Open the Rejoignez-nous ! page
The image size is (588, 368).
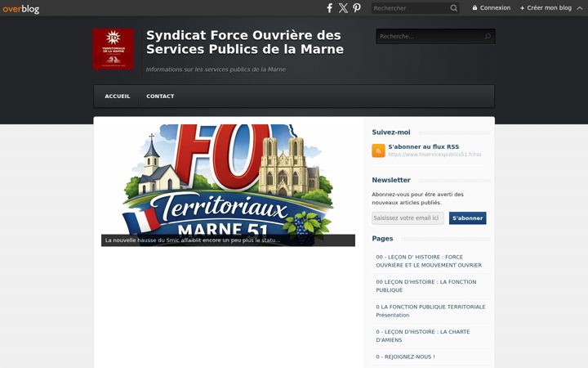pos(405,357)
